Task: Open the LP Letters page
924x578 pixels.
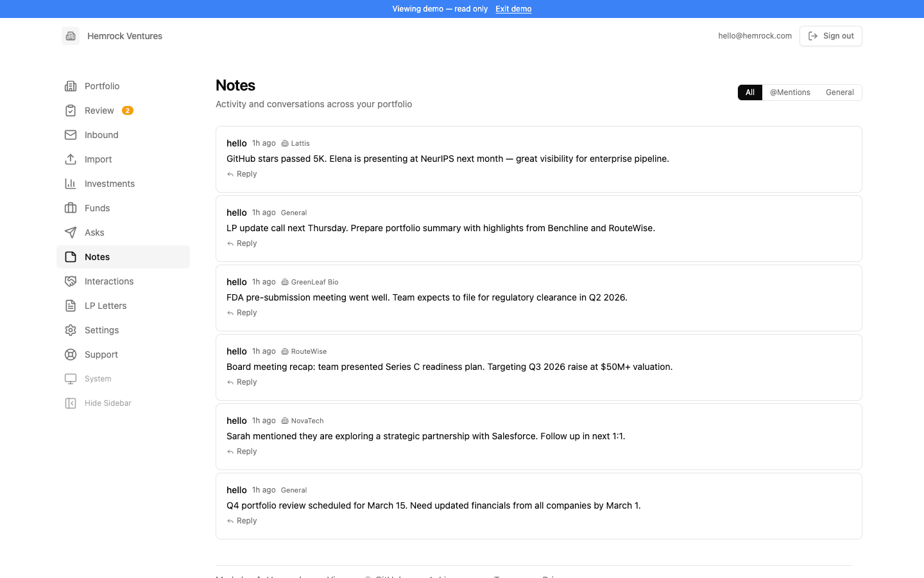Action: click(x=123, y=306)
